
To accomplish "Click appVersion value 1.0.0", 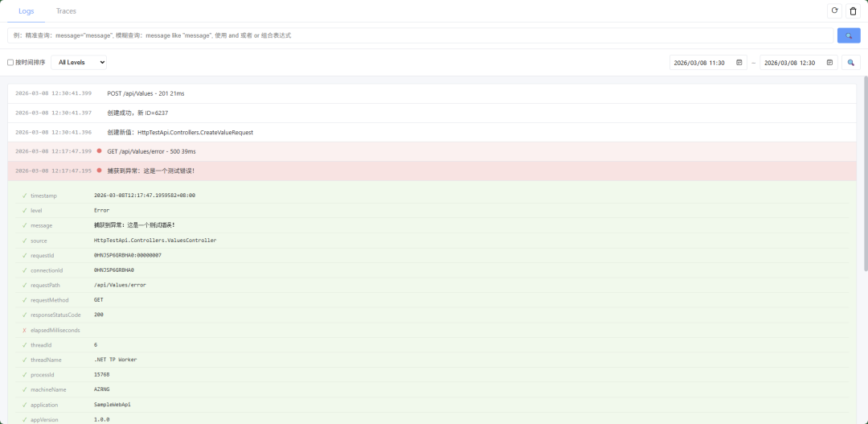I will coord(102,419).
